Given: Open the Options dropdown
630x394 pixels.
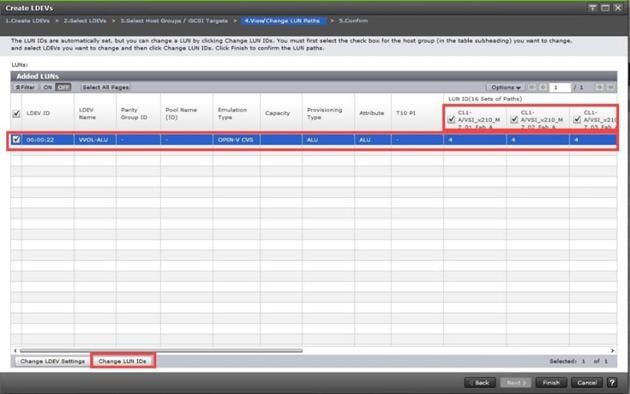Looking at the screenshot, I should [505, 87].
